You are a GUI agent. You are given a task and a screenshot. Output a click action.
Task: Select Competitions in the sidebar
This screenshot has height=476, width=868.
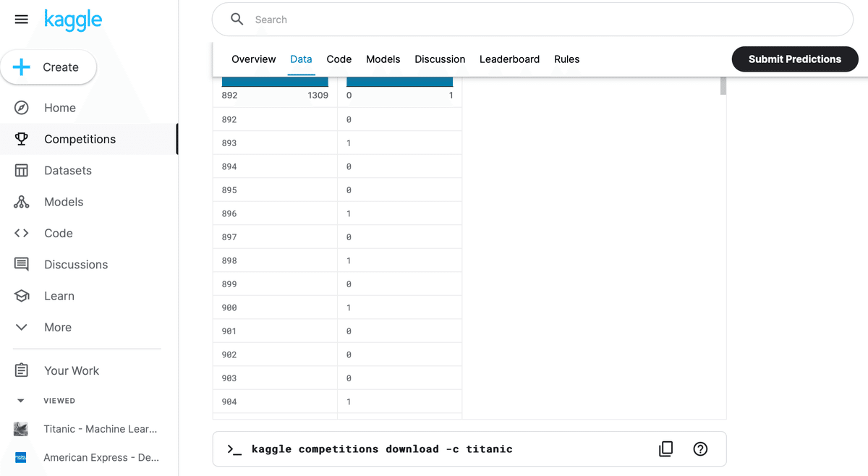coord(80,139)
